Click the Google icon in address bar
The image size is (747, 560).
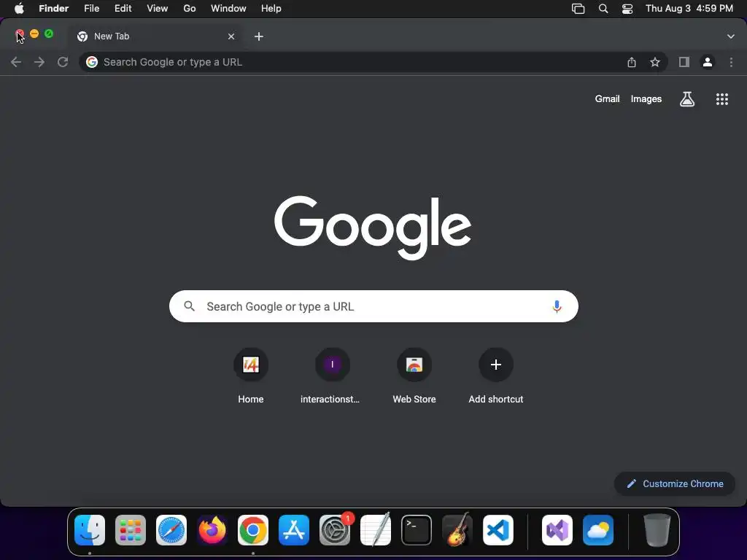click(92, 62)
